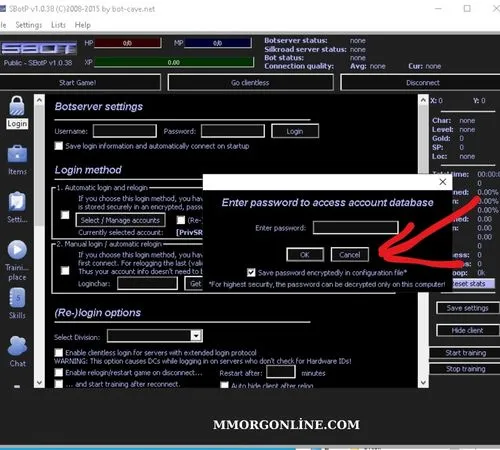
Task: Click the Hide client button
Action: tap(467, 330)
